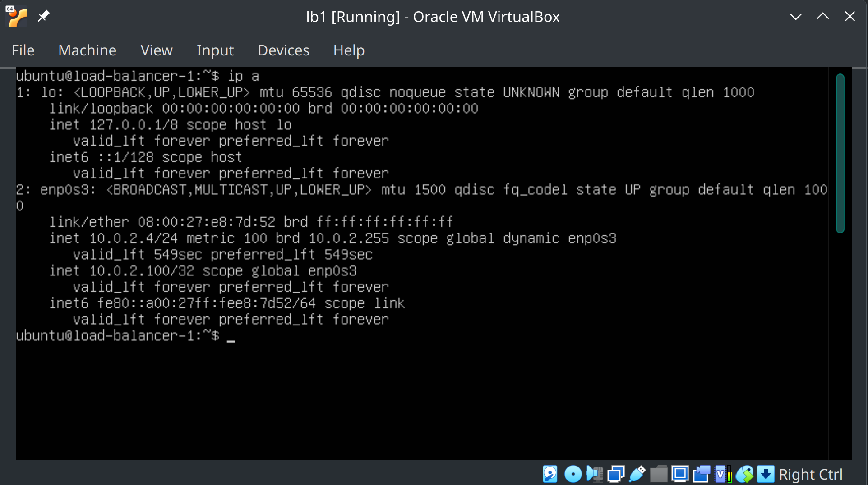The image size is (868, 485).
Task: Click the 'inet 127.0.0.1/8' loopback address line
Action: (x=171, y=125)
